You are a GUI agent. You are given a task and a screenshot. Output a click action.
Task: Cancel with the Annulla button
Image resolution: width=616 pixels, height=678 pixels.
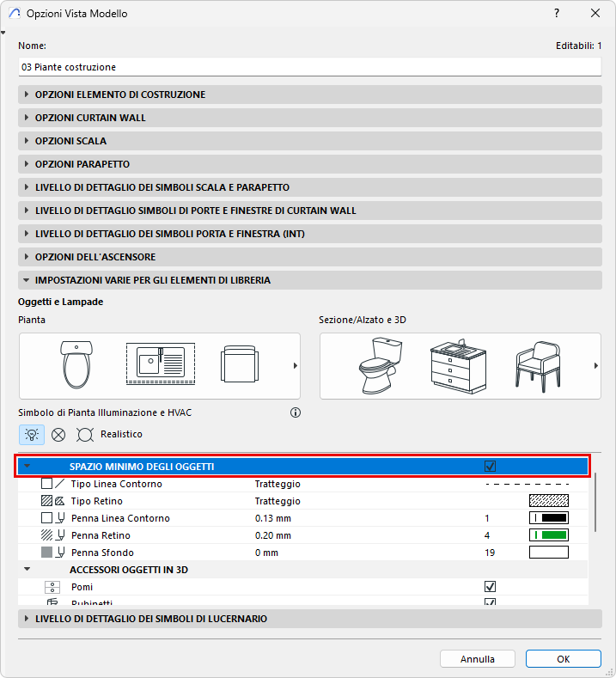click(x=477, y=659)
